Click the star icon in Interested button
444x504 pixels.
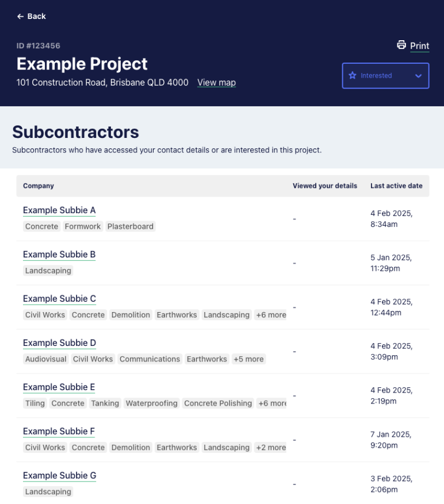click(353, 75)
